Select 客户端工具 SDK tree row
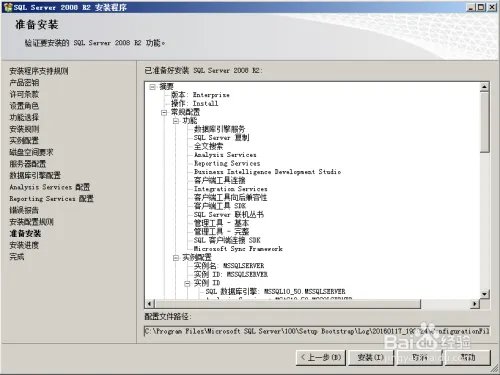Viewport: 500px width, 375px height. tap(220, 206)
